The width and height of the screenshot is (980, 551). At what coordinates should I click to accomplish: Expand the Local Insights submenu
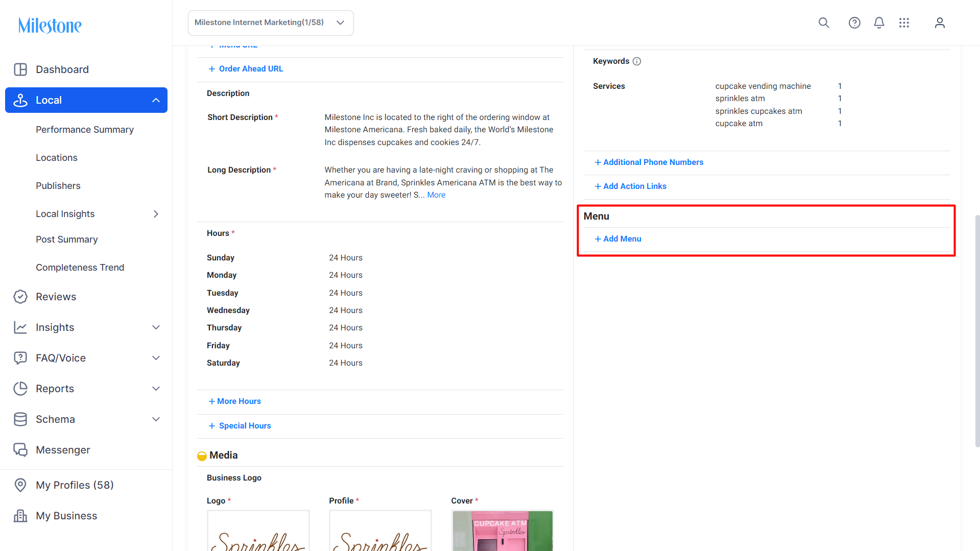click(156, 214)
